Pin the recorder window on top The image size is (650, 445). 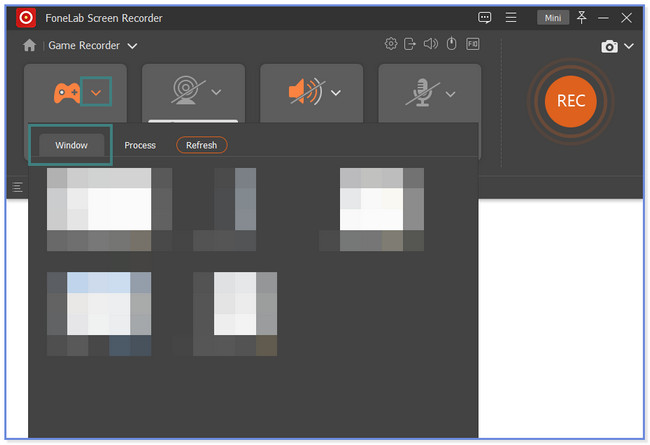pyautogui.click(x=582, y=17)
